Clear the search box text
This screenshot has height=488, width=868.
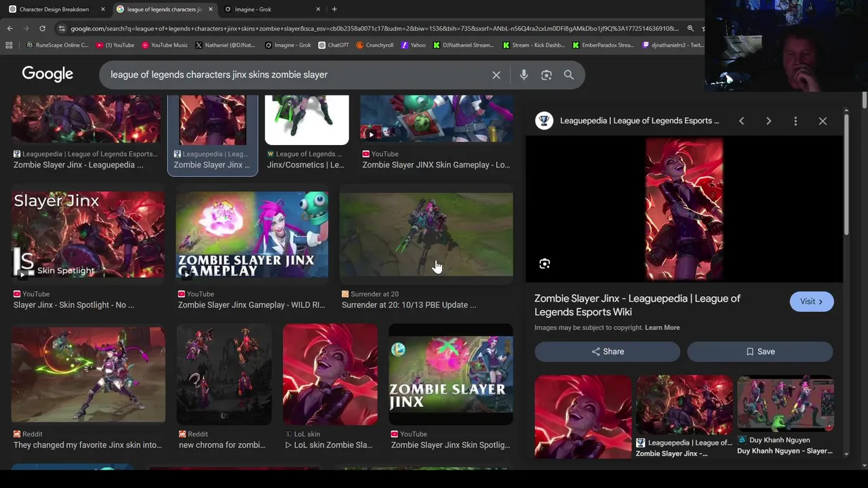496,75
